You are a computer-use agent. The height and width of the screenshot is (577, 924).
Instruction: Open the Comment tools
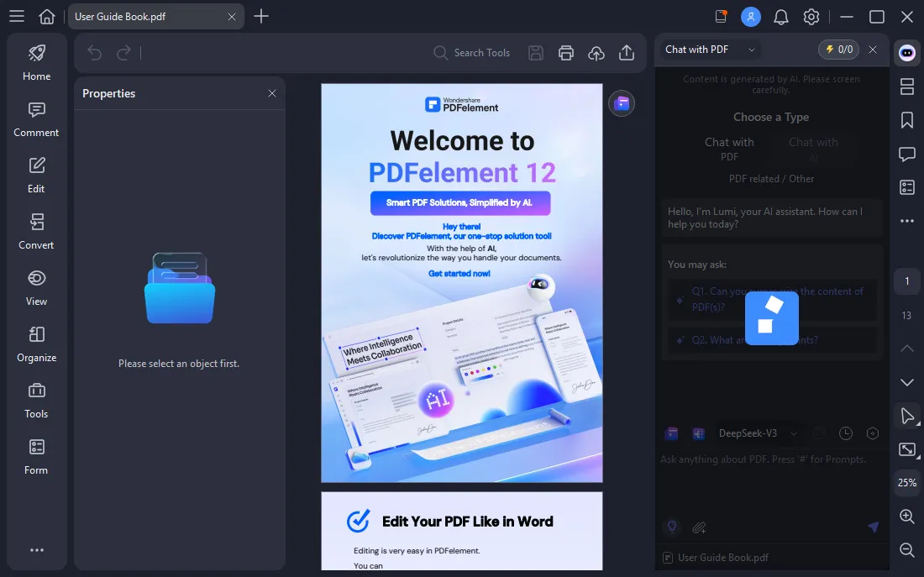point(36,119)
